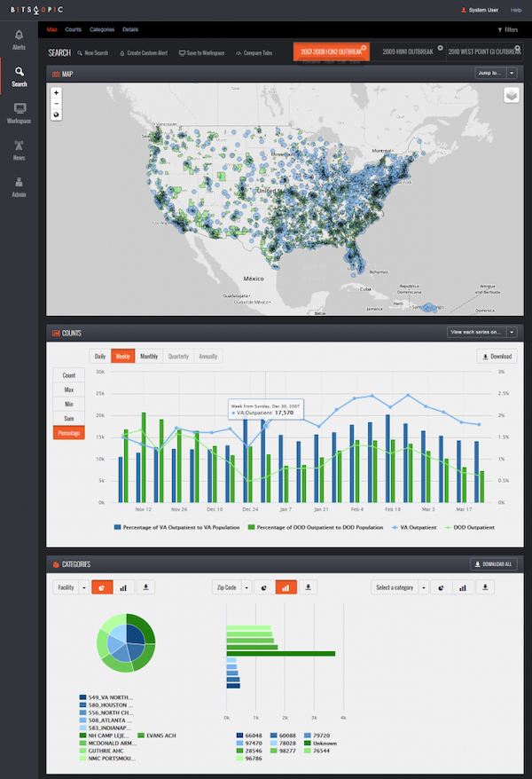532x779 pixels.
Task: Switch to 2010 West Point GI Outbreak tab
Action: pyautogui.click(x=484, y=51)
